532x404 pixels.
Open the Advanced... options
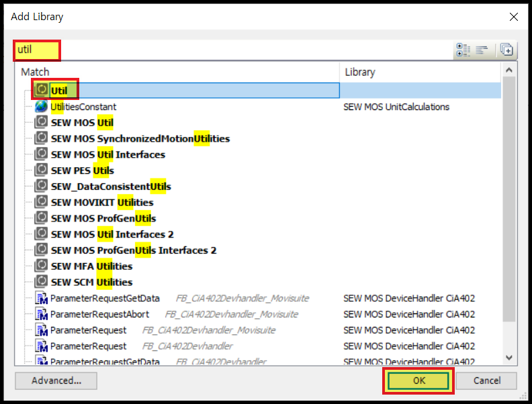[56, 381]
